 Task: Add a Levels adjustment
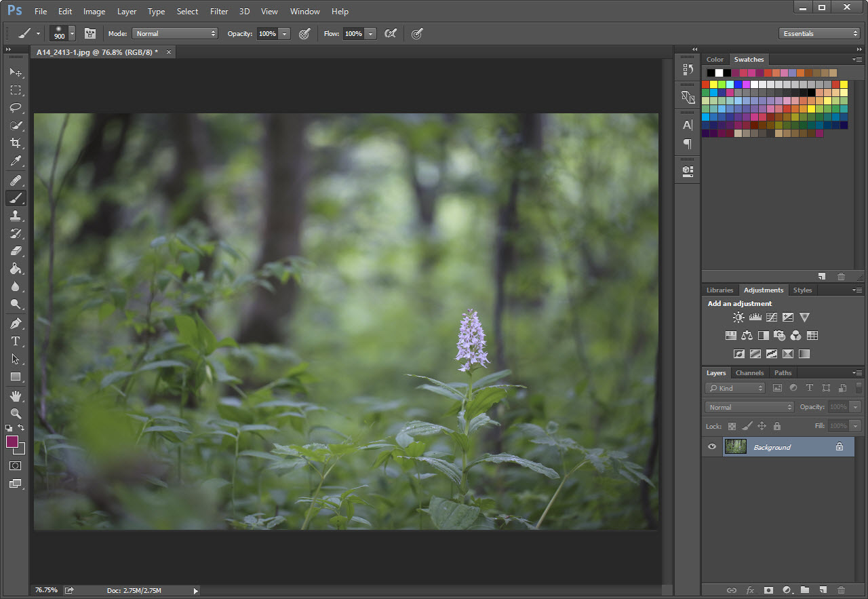[755, 317]
